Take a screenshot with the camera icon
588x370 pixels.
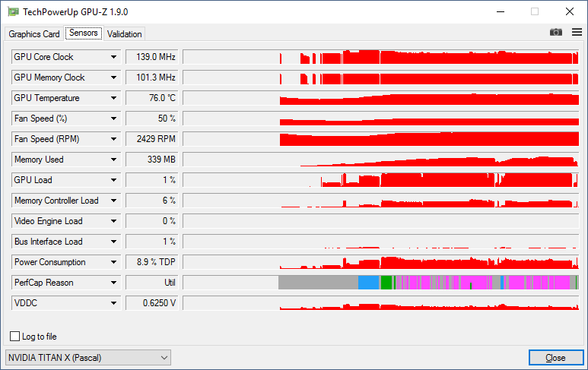[556, 32]
